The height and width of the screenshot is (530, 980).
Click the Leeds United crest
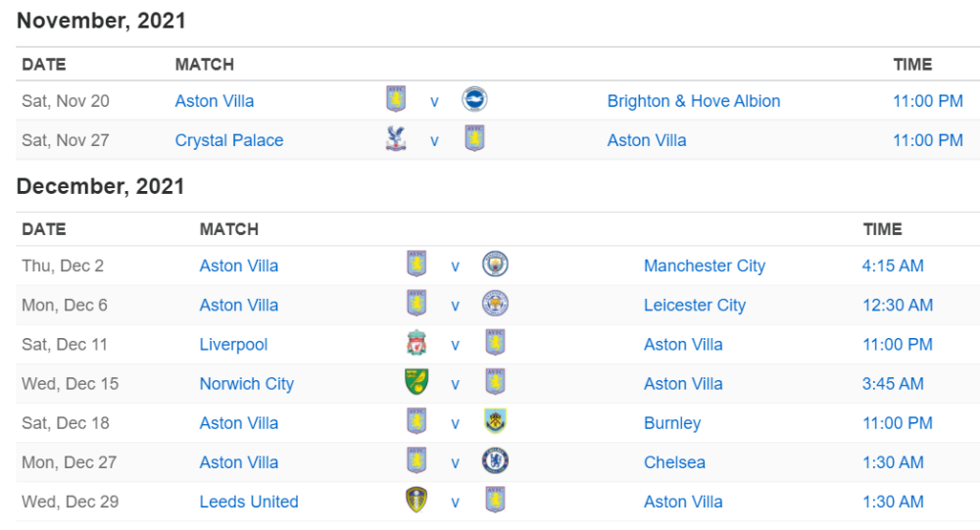pyautogui.click(x=416, y=500)
